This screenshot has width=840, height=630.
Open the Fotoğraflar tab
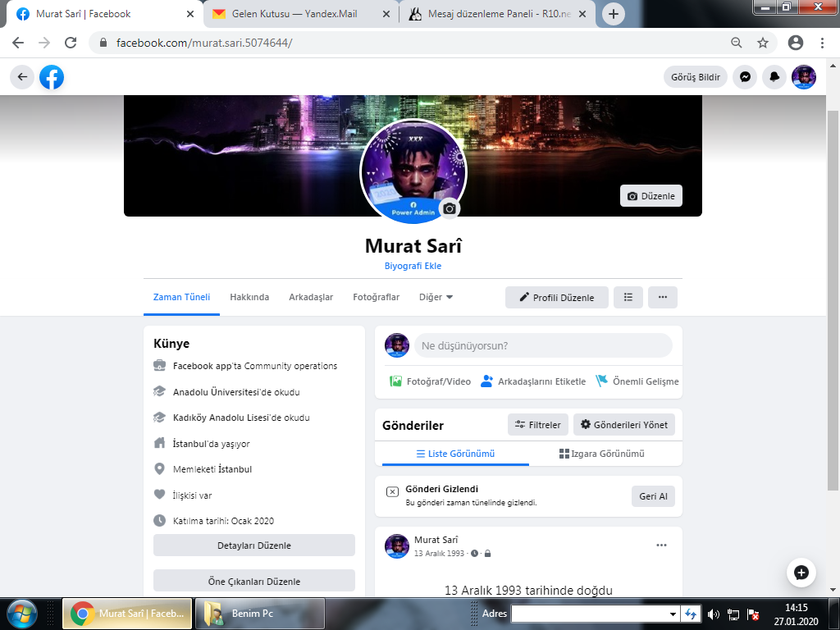[376, 297]
